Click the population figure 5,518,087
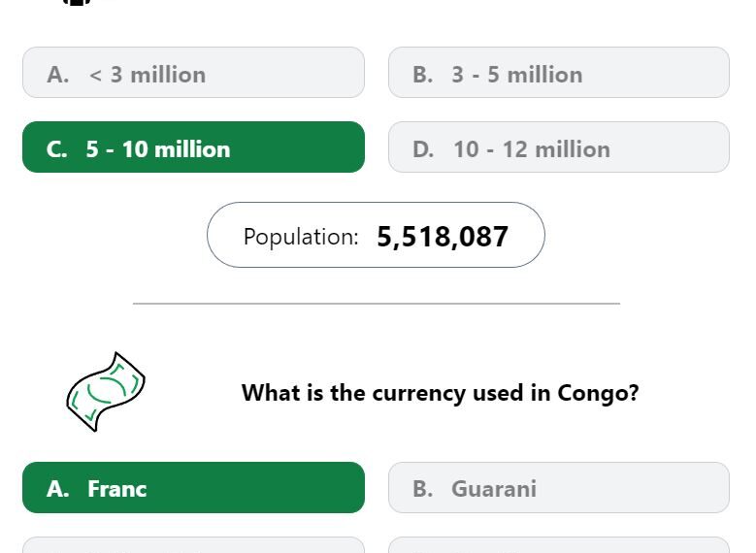This screenshot has width=756, height=553. (x=443, y=236)
